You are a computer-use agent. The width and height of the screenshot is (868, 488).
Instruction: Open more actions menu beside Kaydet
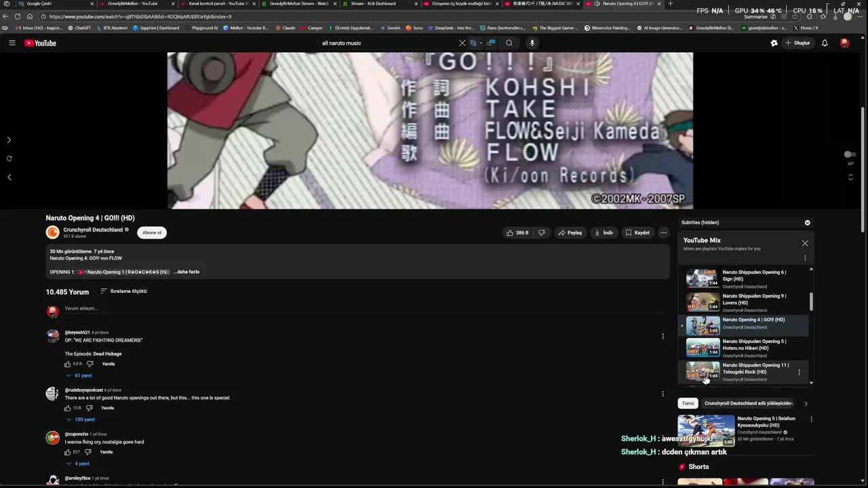[x=663, y=232]
